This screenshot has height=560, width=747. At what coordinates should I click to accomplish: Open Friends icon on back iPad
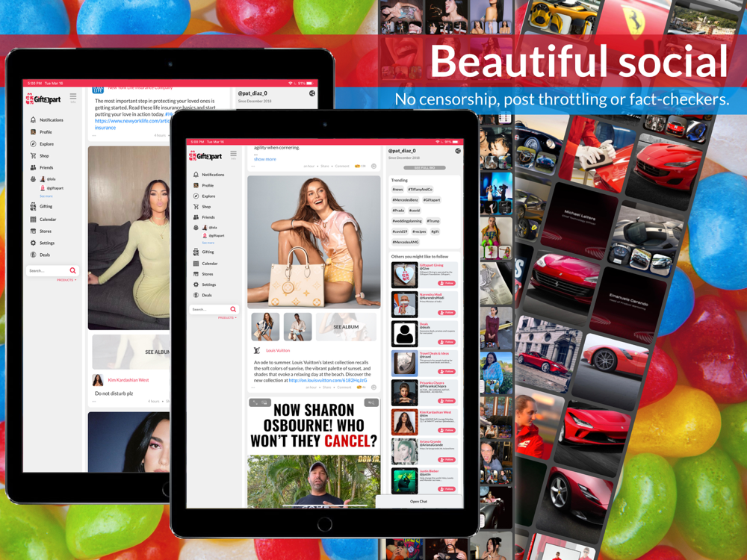coord(34,167)
